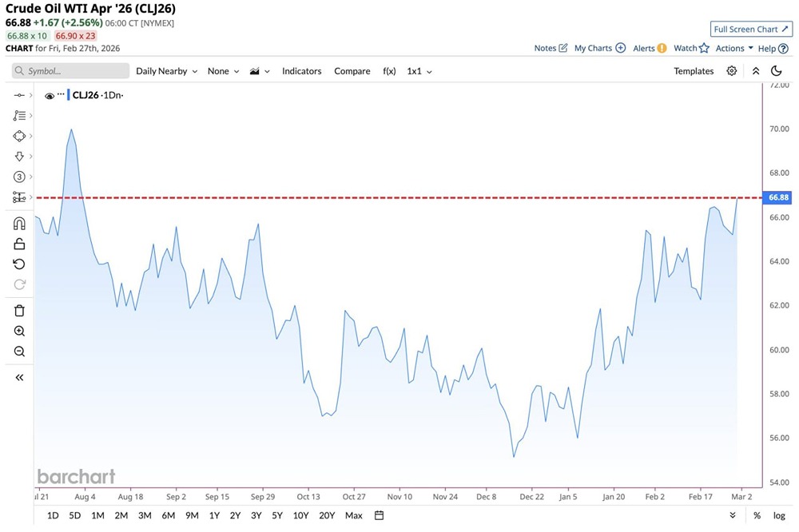Toggle CLJ26 series visibility eye
This screenshot has height=532, width=799.
click(50, 96)
